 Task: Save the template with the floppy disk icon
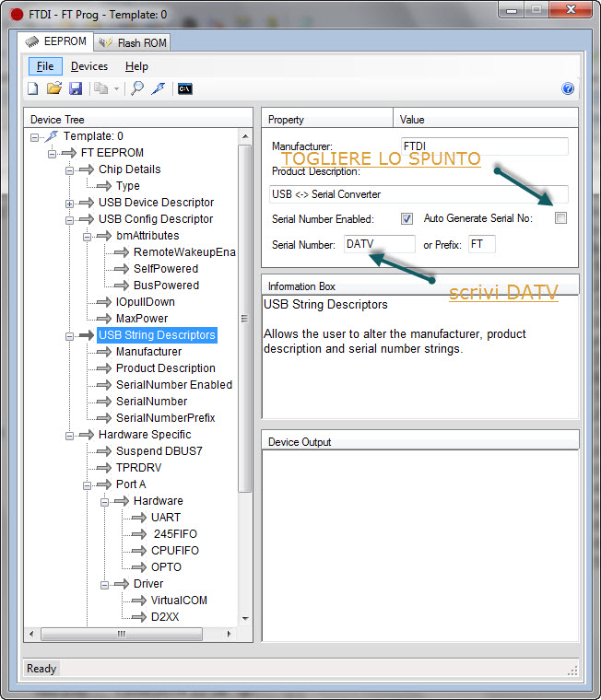[x=76, y=88]
